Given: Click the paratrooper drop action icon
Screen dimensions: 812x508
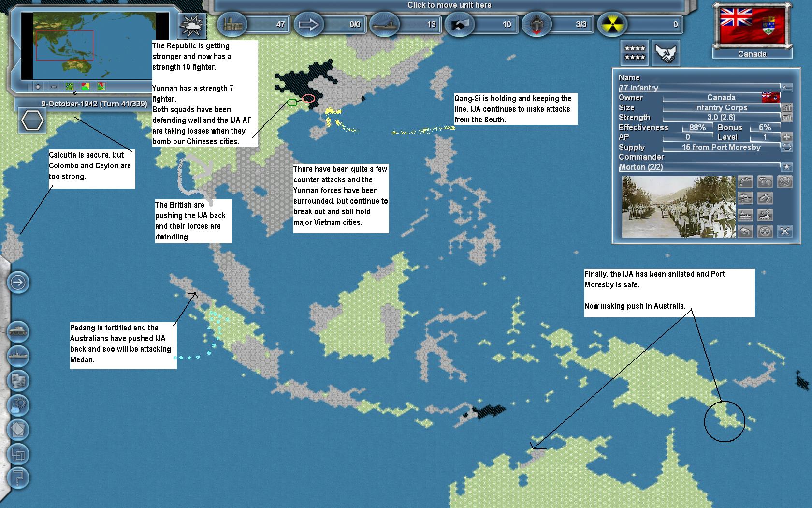Looking at the screenshot, I should coord(765,181).
